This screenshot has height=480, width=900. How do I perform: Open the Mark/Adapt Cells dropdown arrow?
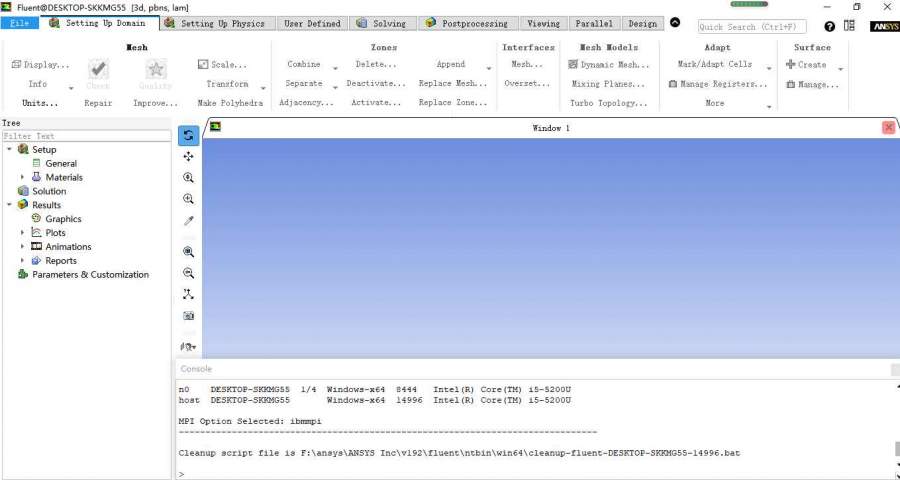point(769,69)
